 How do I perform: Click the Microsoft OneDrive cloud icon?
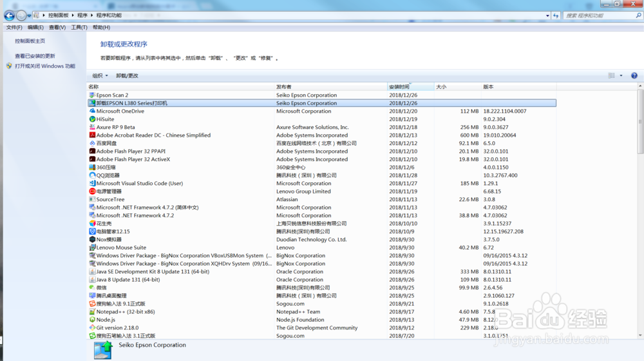coord(92,111)
